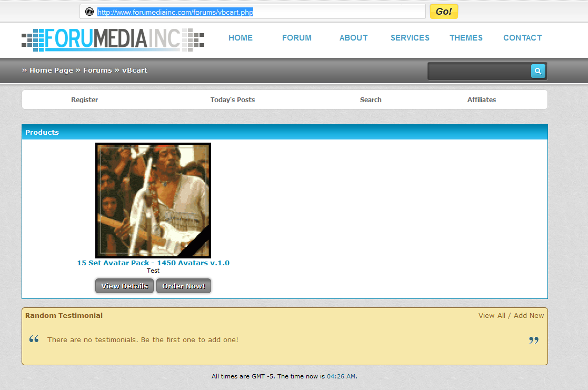
Task: Click the 04:26 AM time link
Action: click(341, 376)
